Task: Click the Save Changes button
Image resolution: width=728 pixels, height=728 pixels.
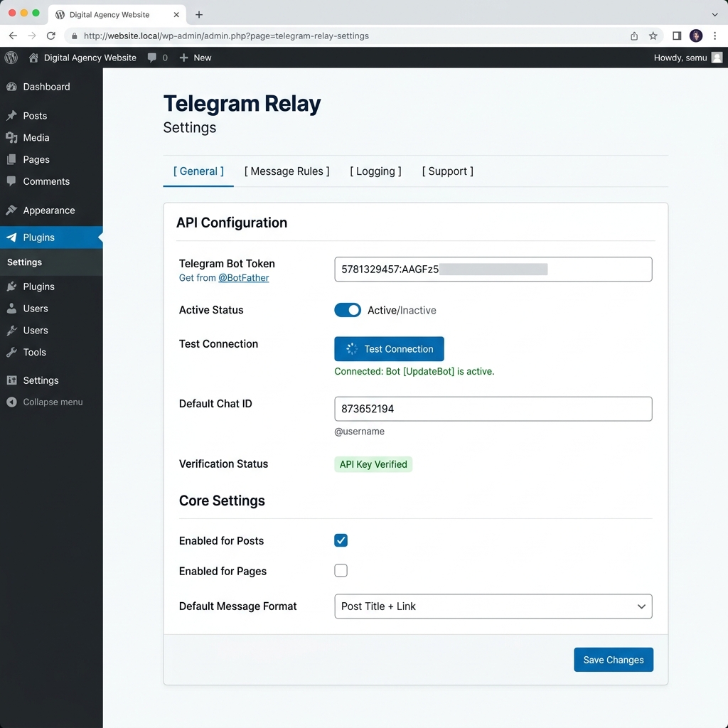Action: pyautogui.click(x=614, y=660)
